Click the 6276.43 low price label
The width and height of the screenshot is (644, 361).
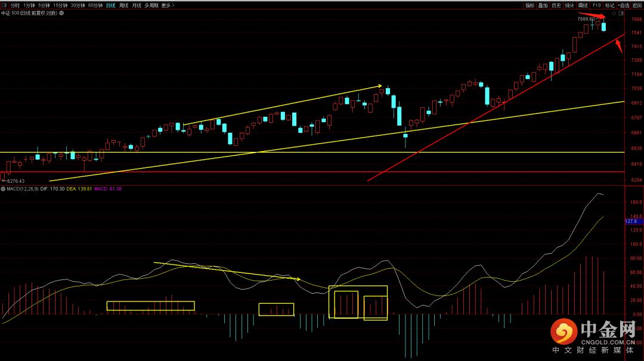pos(16,181)
